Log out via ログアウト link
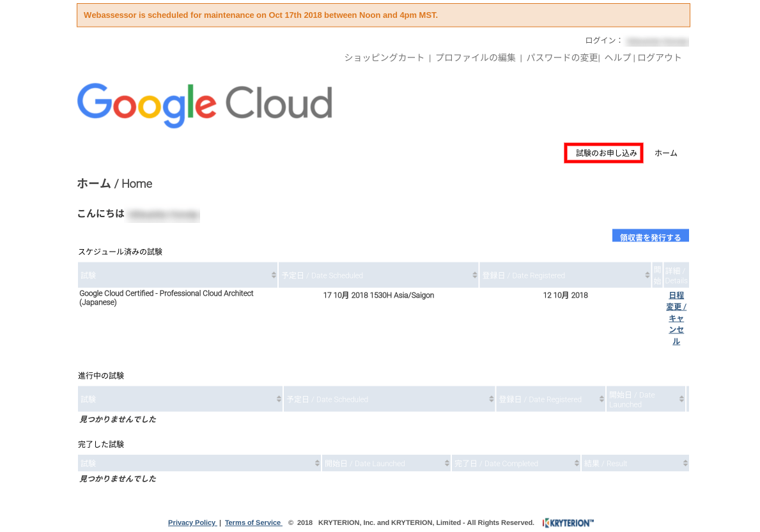 tap(659, 57)
